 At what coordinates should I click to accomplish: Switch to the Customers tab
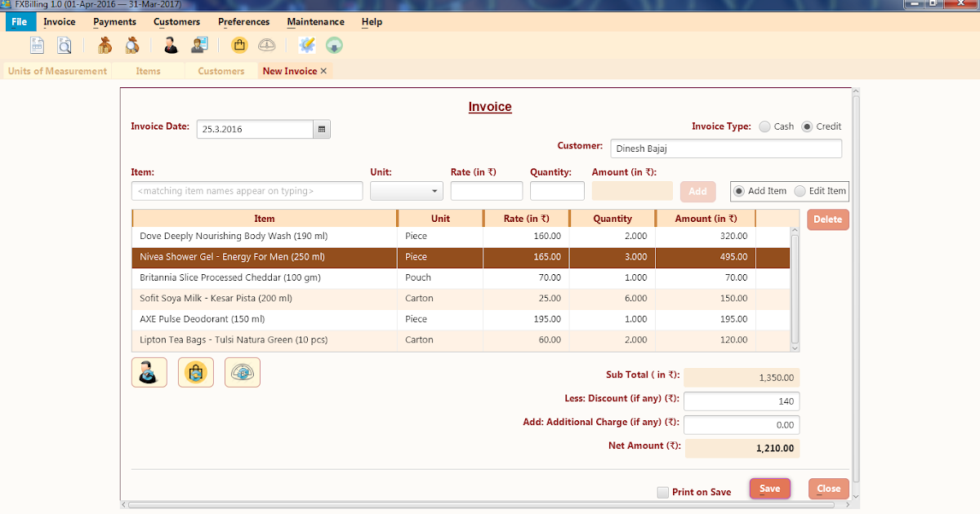pyautogui.click(x=220, y=71)
